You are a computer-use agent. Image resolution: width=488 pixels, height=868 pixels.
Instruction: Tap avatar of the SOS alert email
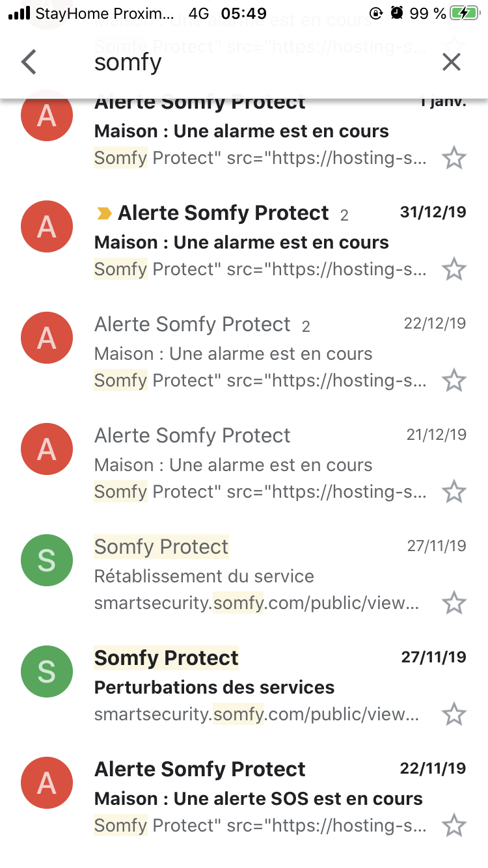click(47, 783)
